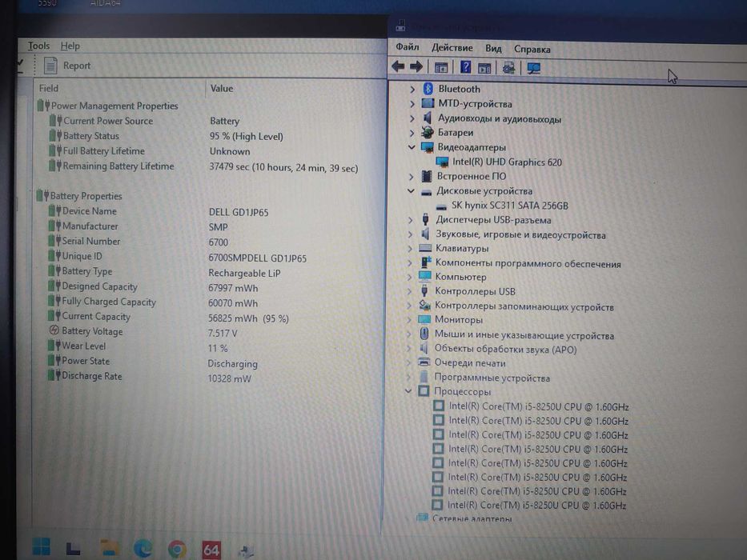Viewport: 747px width, 560px height.
Task: Open the Help menu in AIDA64
Action: [70, 46]
